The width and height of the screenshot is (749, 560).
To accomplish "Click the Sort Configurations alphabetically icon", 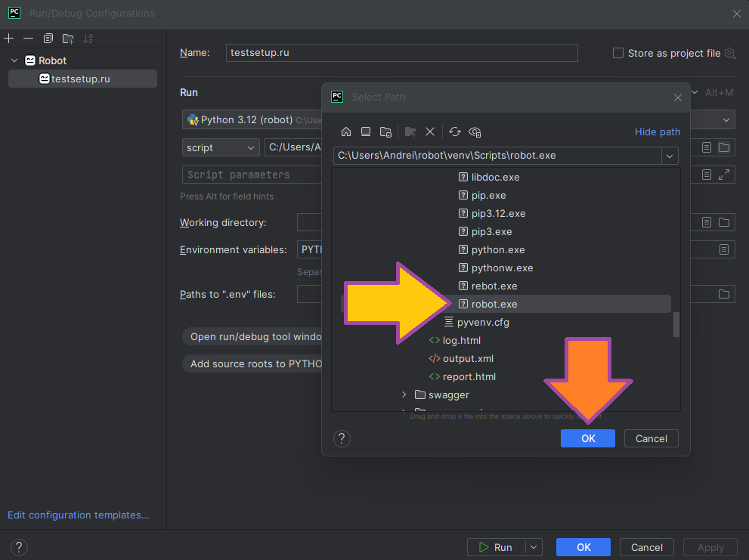I will click(x=88, y=39).
